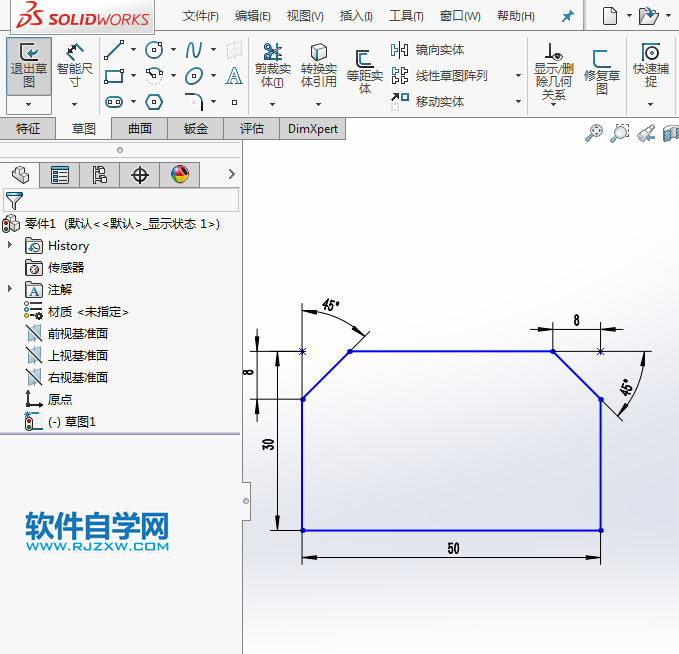Select the Arc sketch tool
Image resolution: width=679 pixels, height=654 pixels.
pos(154,76)
